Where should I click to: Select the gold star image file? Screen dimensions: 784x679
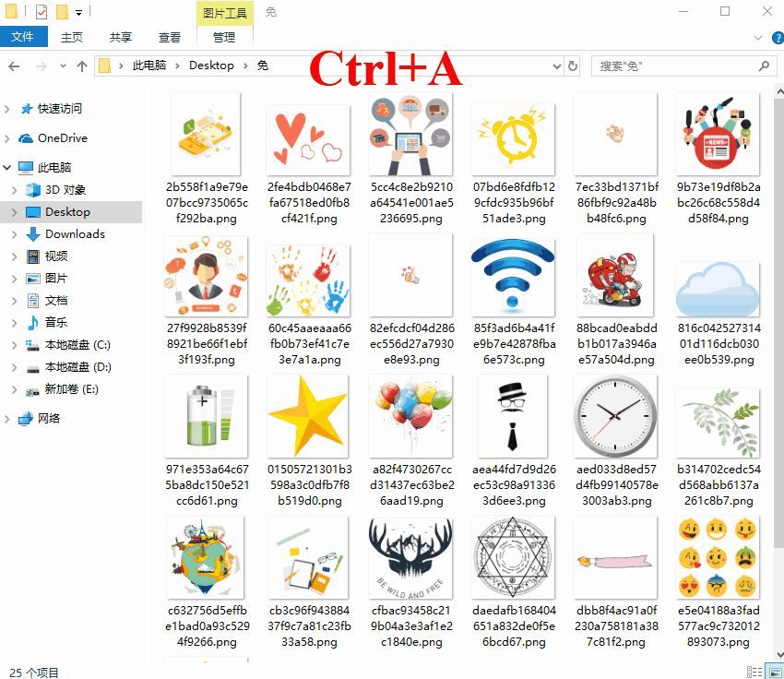tap(307, 417)
